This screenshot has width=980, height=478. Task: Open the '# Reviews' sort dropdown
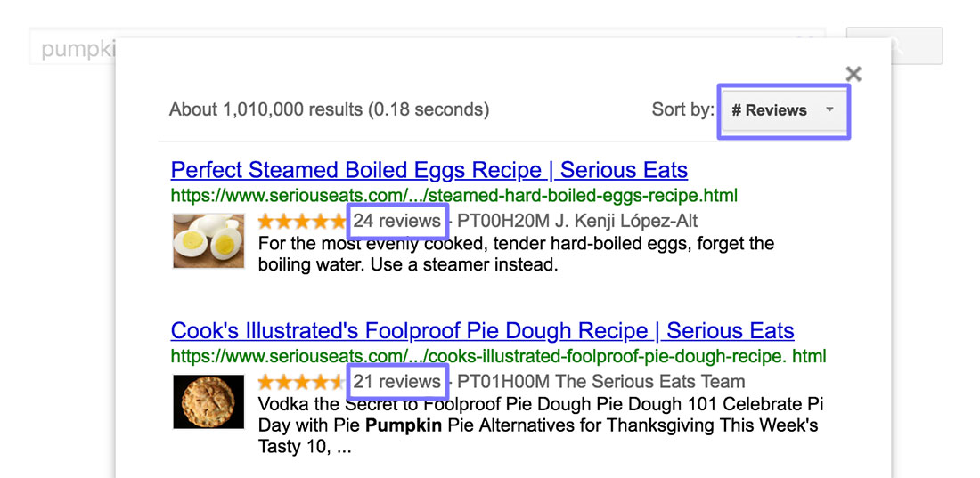(x=783, y=110)
